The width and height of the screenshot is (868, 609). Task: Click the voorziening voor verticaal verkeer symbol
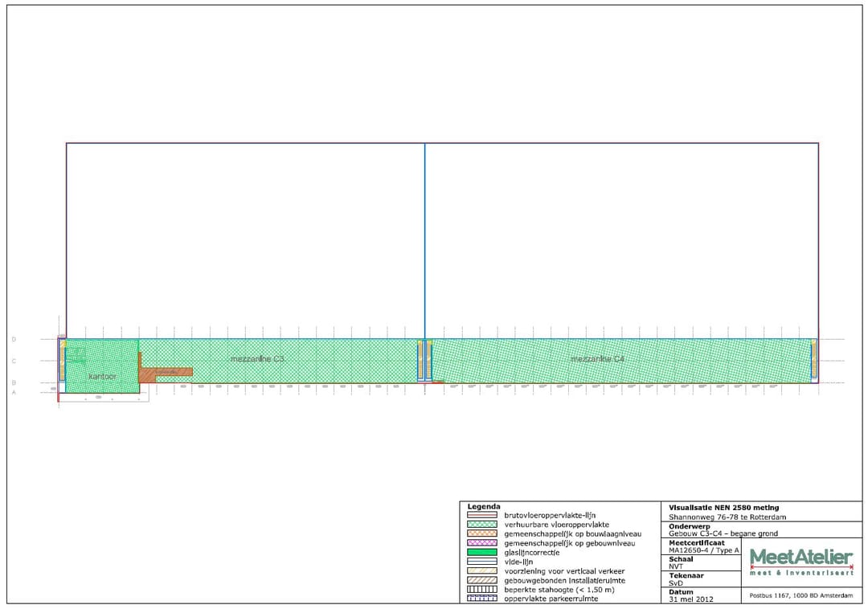pyautogui.click(x=481, y=570)
